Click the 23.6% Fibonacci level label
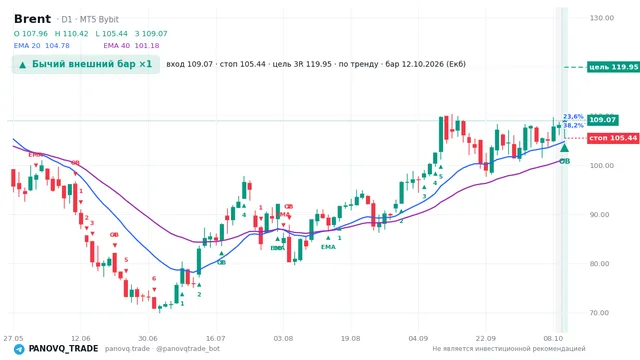 coord(573,117)
